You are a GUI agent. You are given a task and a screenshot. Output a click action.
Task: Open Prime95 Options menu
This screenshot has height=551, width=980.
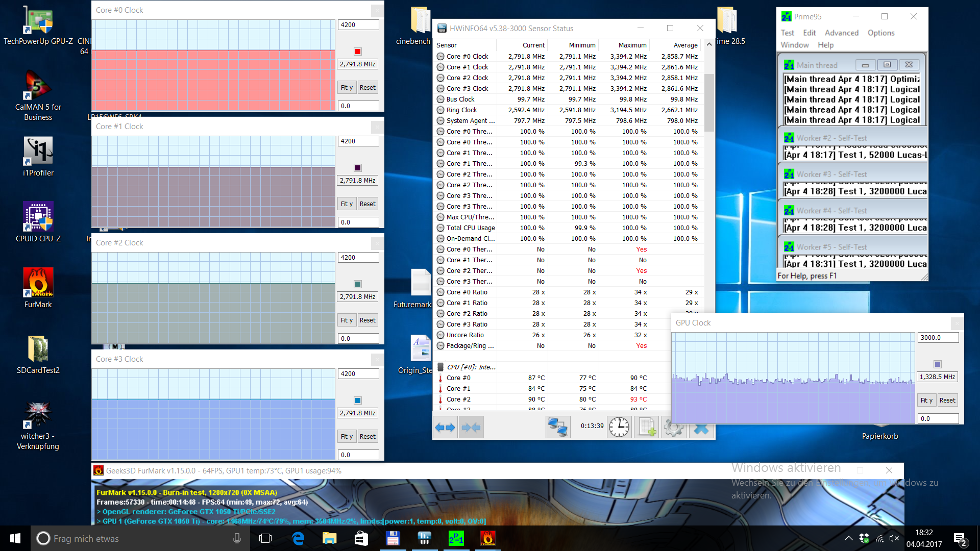tap(881, 33)
